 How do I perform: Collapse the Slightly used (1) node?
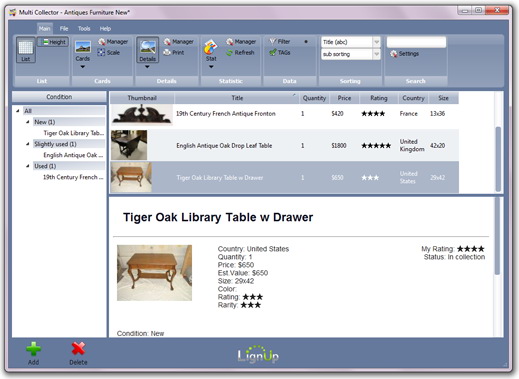click(28, 144)
